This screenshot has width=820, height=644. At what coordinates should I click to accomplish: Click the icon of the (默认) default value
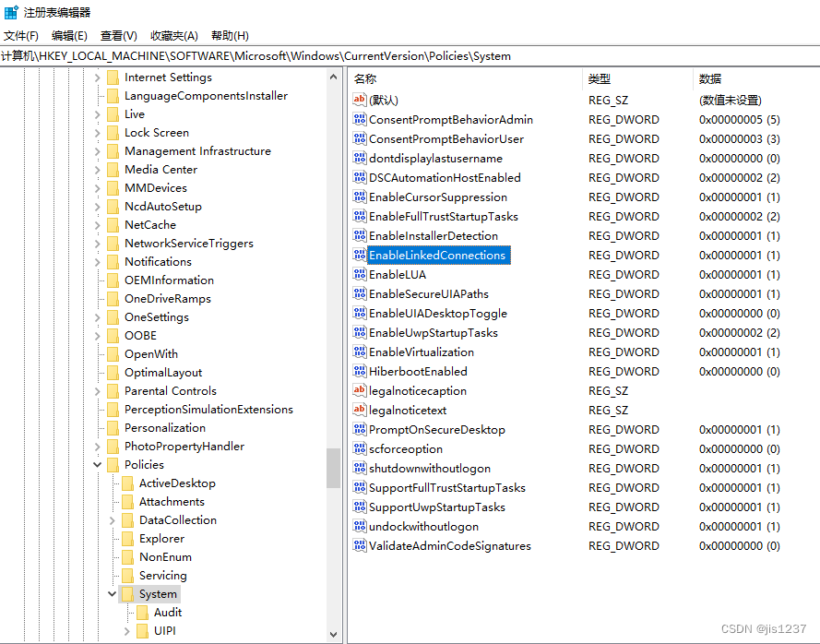[360, 100]
